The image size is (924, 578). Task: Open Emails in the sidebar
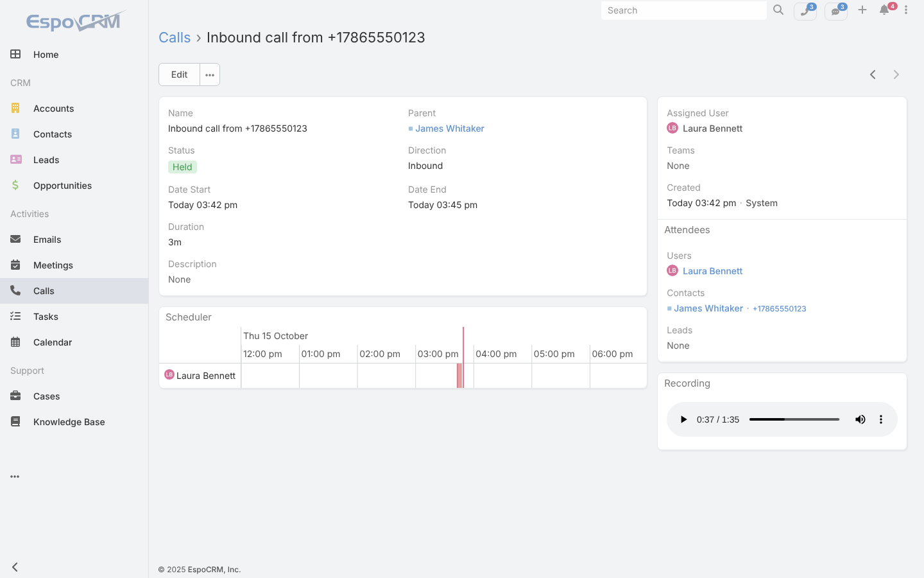[74, 240]
